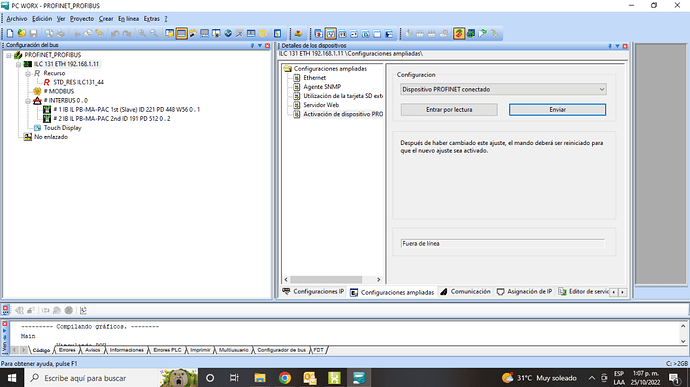Collapse the Recurso tree node
The image size is (690, 387).
pyautogui.click(x=28, y=74)
